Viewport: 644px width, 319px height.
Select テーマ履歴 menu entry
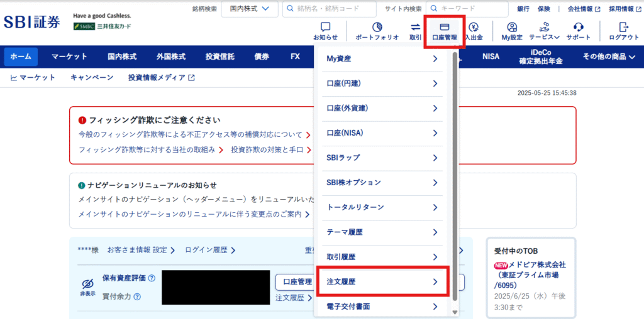click(382, 232)
